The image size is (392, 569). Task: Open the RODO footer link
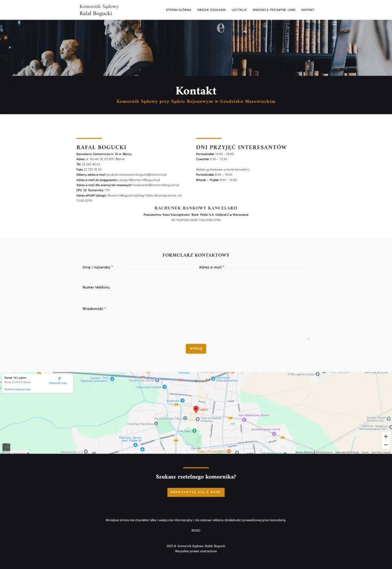pyautogui.click(x=196, y=531)
